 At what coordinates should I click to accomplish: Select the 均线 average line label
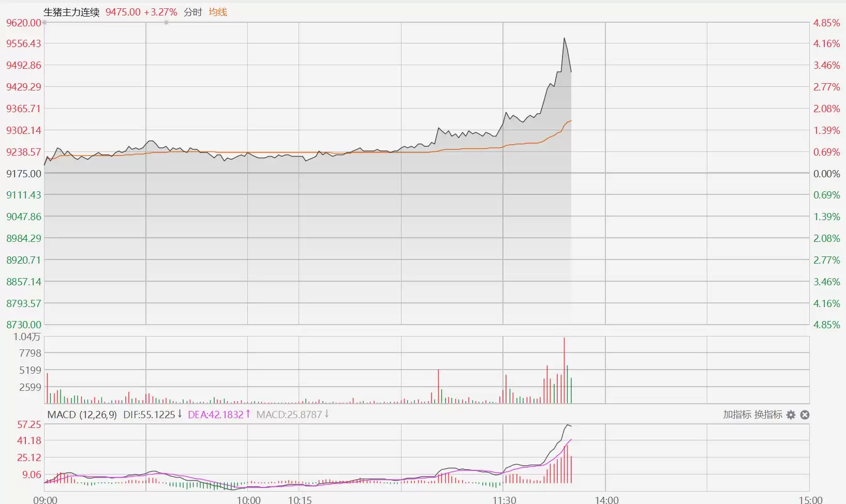218,12
